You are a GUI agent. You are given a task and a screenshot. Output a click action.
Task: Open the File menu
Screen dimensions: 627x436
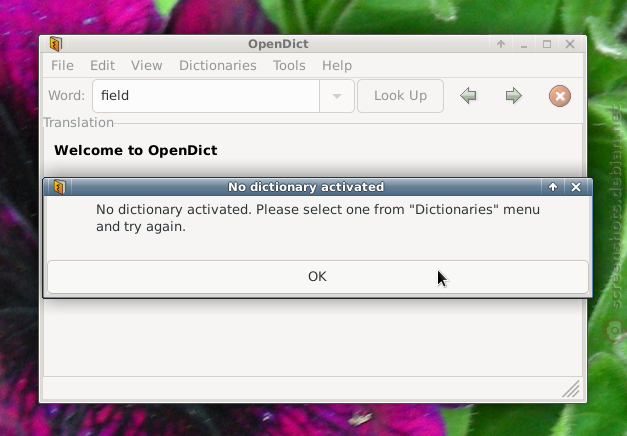(x=62, y=65)
